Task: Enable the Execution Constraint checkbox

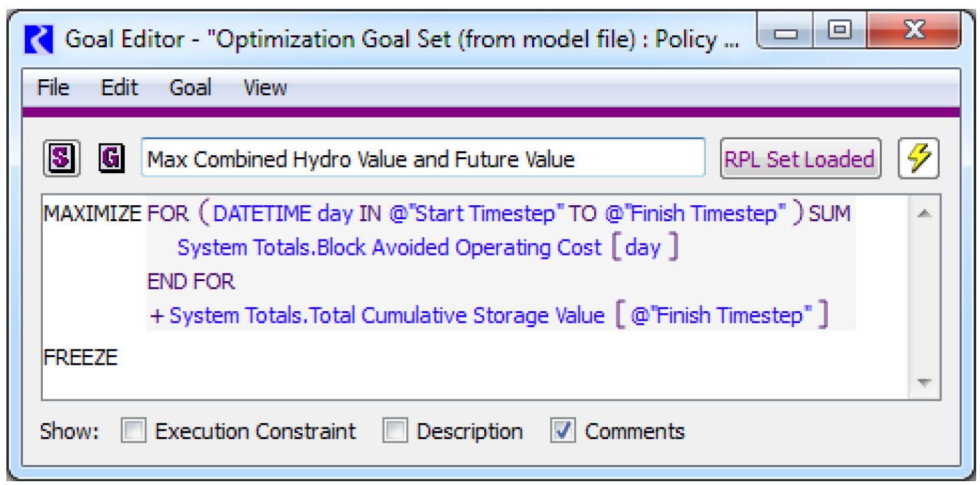Action: click(134, 431)
